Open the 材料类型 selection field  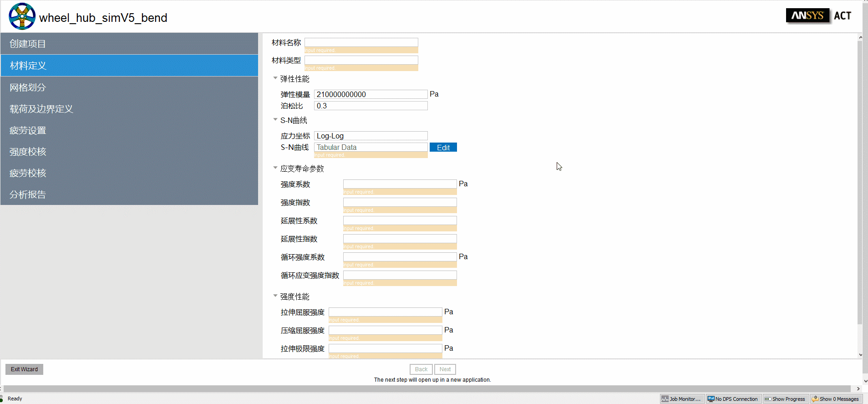(361, 60)
